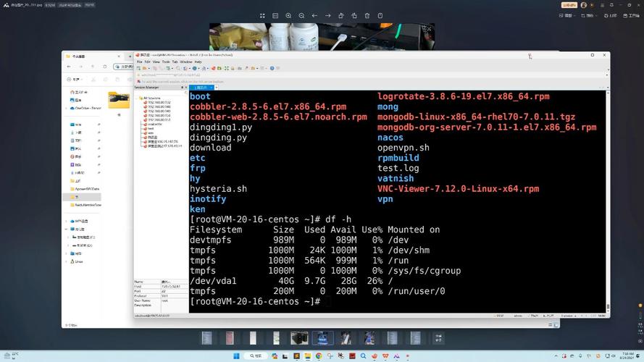This screenshot has width=644, height=362.
Task: Open the View menu in Xshell
Action: (x=156, y=62)
